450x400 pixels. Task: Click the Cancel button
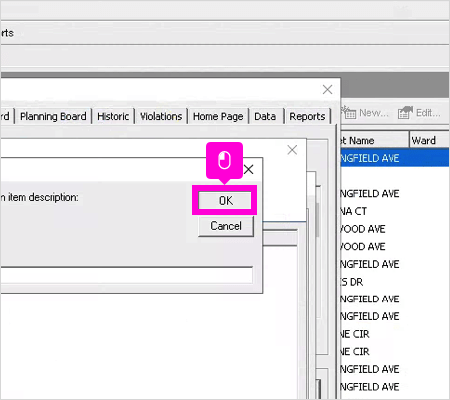pyautogui.click(x=226, y=226)
